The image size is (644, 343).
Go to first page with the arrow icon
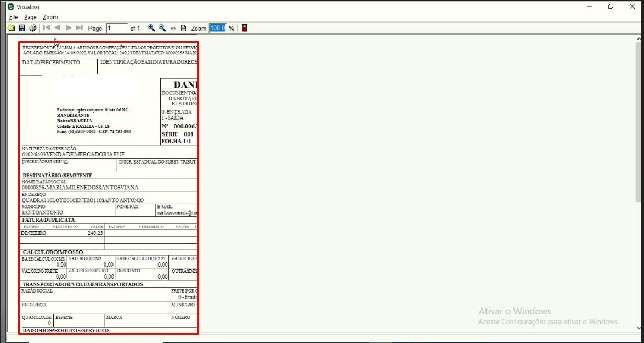pyautogui.click(x=47, y=28)
